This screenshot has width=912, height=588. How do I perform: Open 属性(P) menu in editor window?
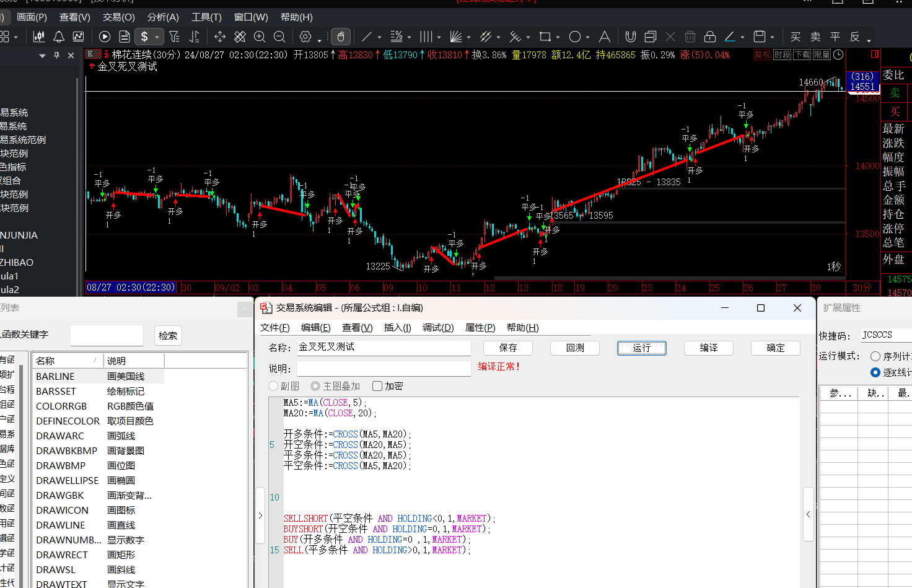480,328
